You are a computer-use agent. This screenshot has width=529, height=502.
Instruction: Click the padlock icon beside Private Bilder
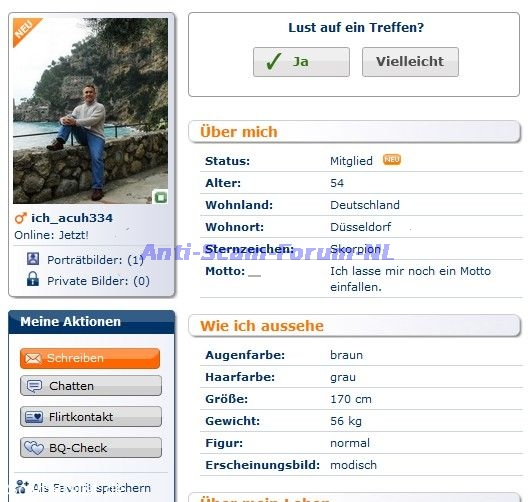33,279
